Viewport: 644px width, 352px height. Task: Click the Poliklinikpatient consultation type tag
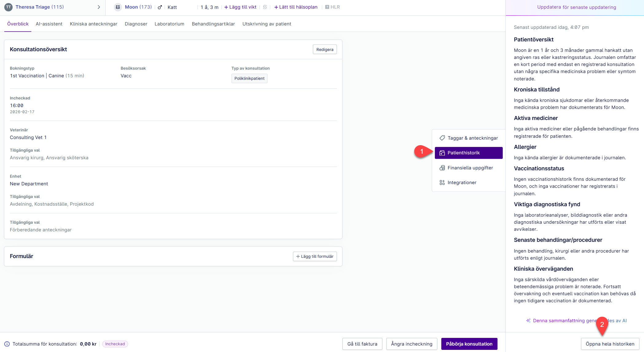click(x=249, y=79)
